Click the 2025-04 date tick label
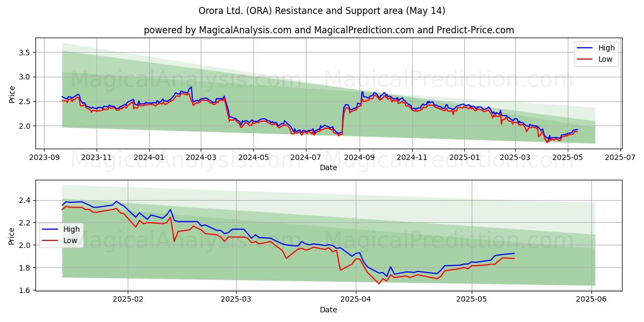This screenshot has height=322, width=644. (x=356, y=300)
